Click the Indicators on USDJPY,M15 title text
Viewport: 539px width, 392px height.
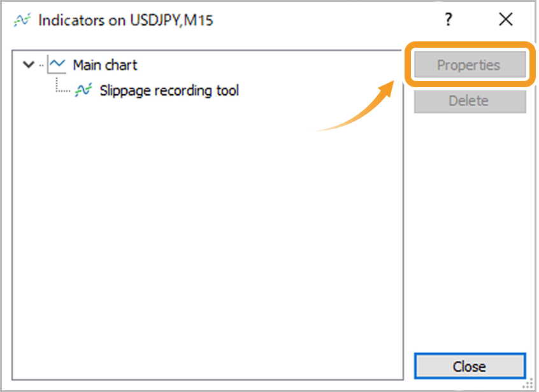126,20
